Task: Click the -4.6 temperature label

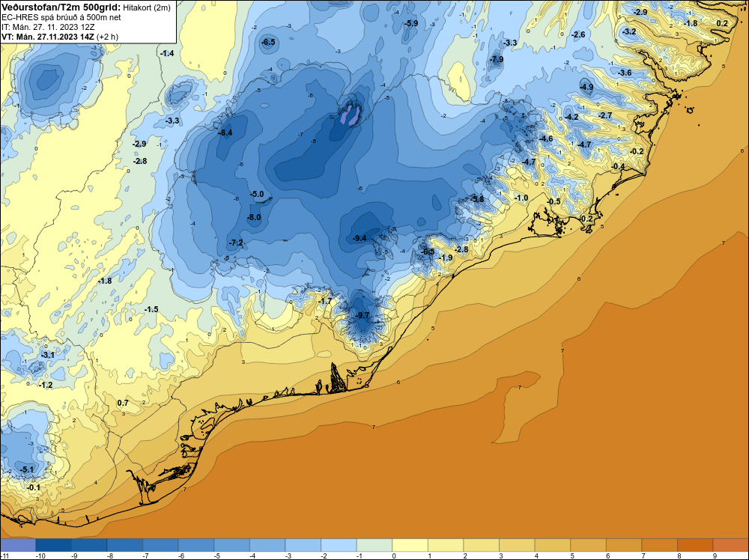Action: 546,139
